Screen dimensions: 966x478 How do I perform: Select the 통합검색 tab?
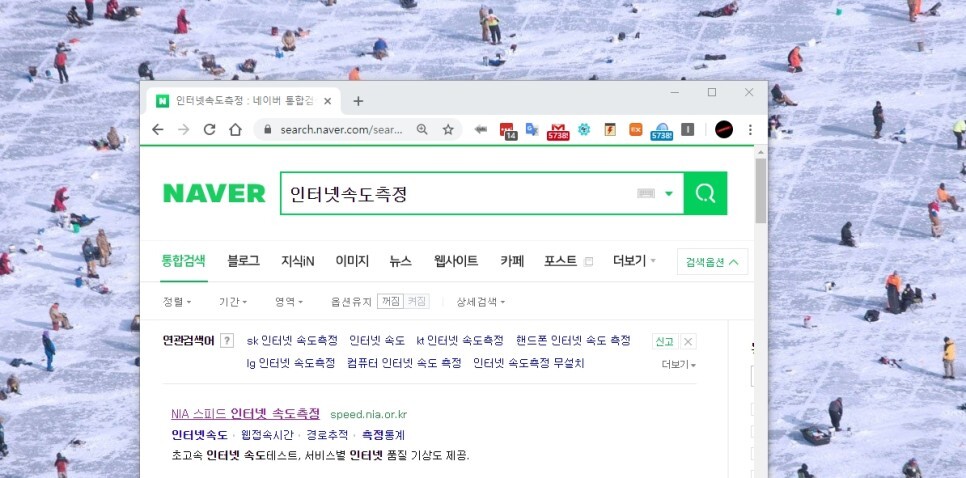[184, 261]
